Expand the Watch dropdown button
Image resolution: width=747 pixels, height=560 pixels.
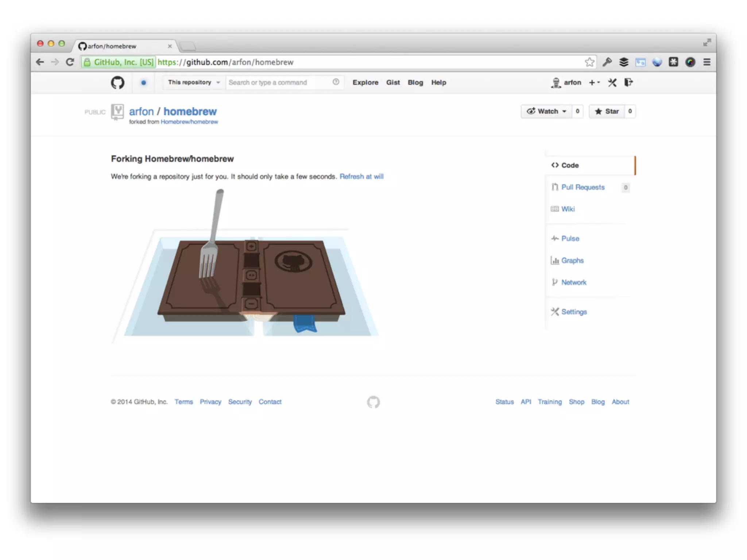(x=546, y=111)
